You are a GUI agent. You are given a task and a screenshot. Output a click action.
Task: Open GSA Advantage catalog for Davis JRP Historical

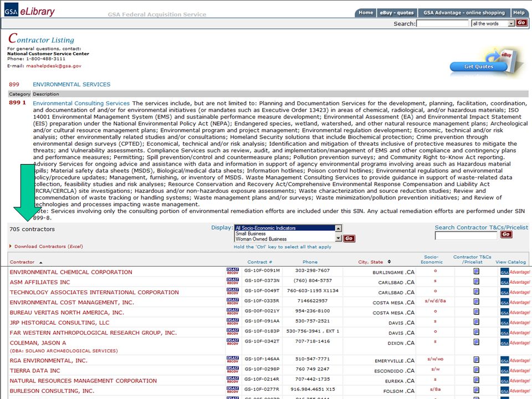(x=515, y=323)
